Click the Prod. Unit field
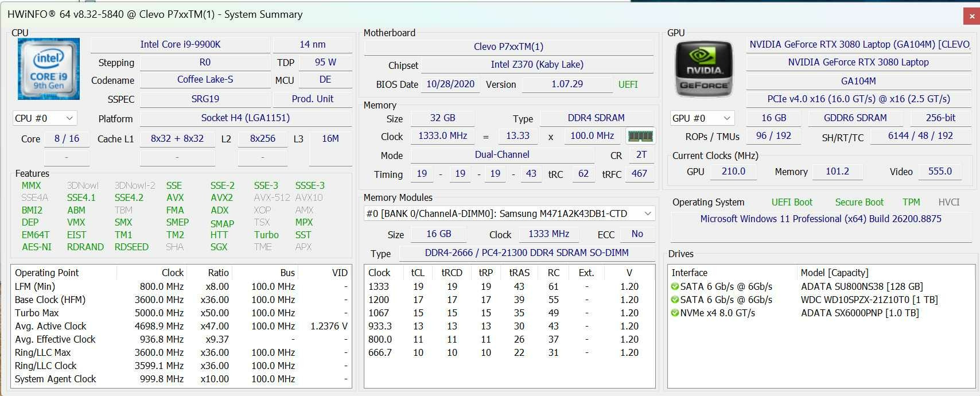 [312, 99]
